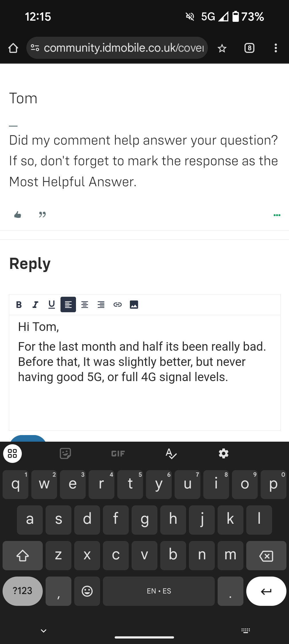
Task: Select center text alignment
Action: tap(85, 304)
